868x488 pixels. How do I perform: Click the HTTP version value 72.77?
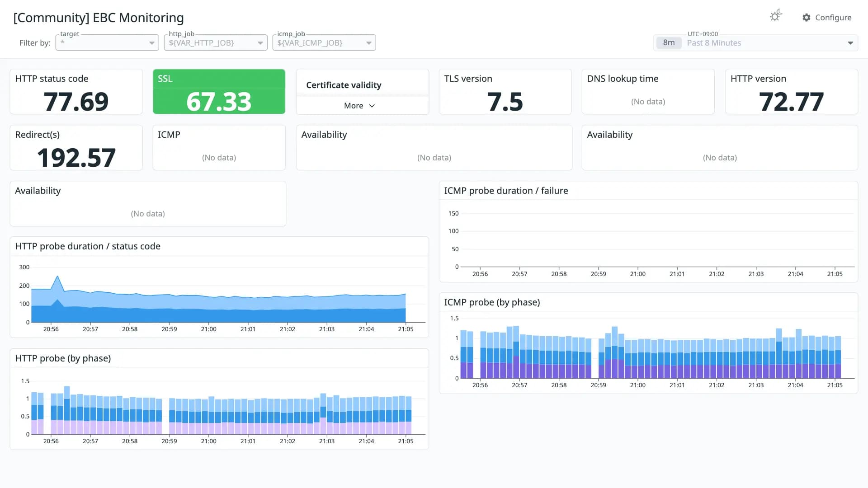(791, 102)
